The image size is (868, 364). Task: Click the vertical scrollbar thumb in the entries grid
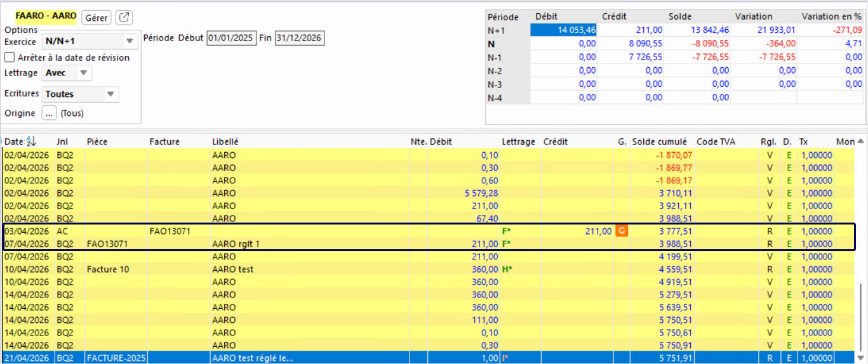tap(861, 317)
